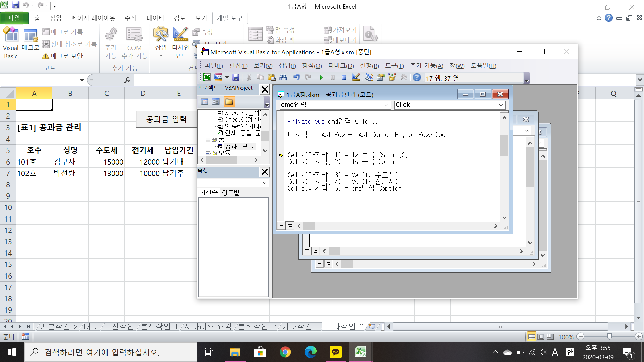The width and height of the screenshot is (644, 362).
Task: Open the cmd입력 object dropdown
Action: tap(386, 105)
